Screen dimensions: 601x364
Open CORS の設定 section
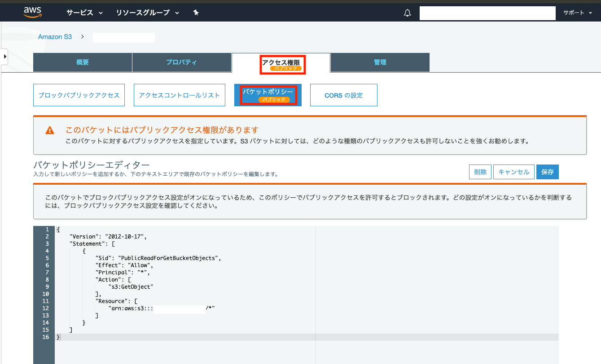click(343, 95)
